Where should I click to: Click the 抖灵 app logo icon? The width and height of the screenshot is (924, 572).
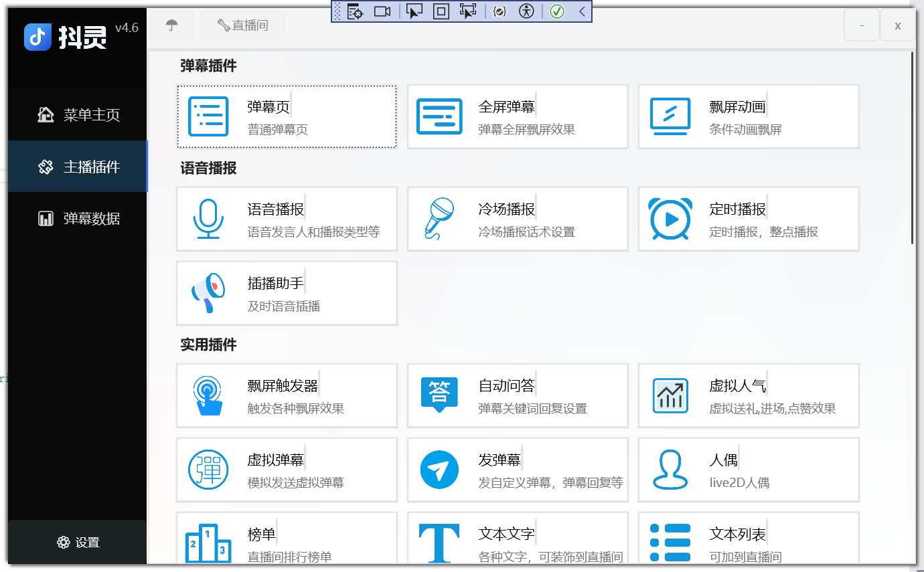pos(37,37)
